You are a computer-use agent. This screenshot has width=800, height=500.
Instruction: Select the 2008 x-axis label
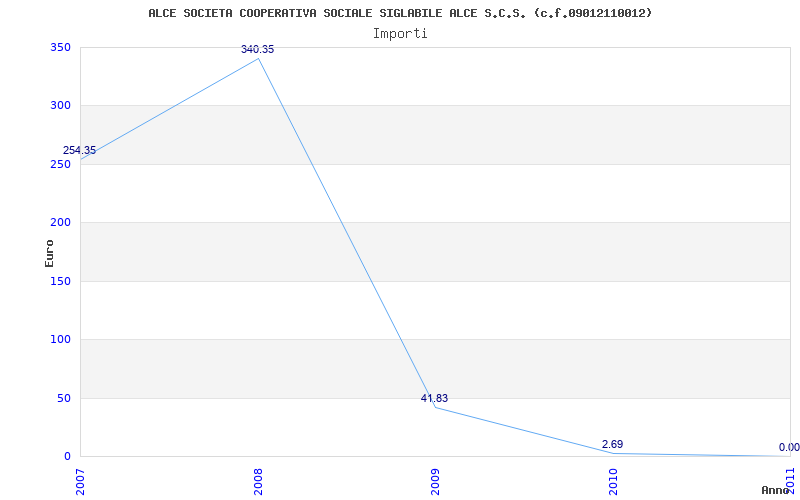pos(258,482)
